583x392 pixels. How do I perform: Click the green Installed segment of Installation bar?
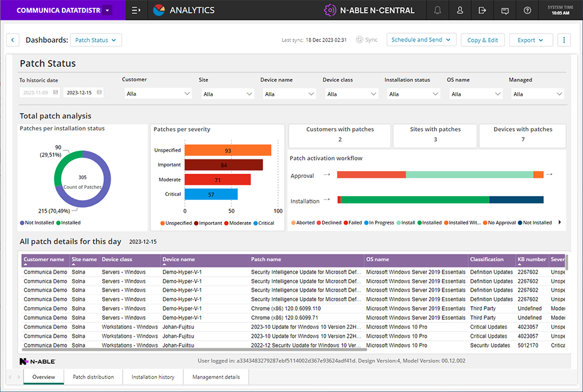[x=415, y=200]
